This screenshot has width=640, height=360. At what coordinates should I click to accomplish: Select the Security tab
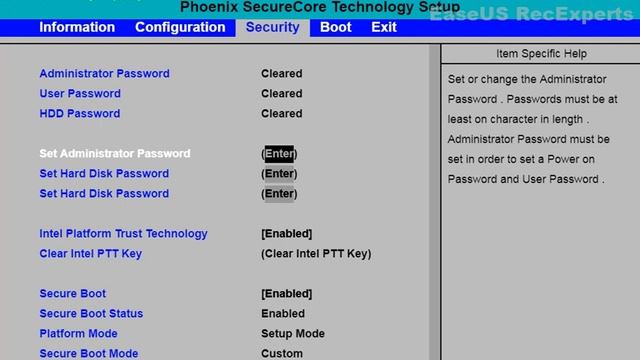click(272, 27)
